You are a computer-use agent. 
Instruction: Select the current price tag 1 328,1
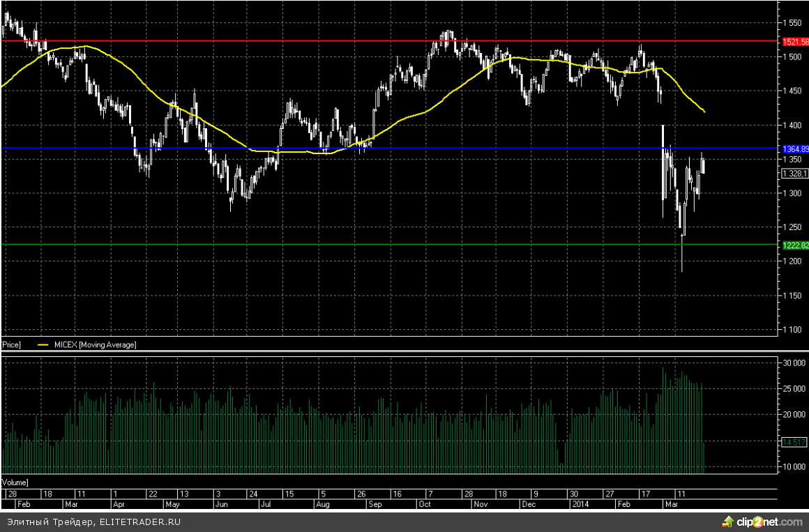point(794,174)
